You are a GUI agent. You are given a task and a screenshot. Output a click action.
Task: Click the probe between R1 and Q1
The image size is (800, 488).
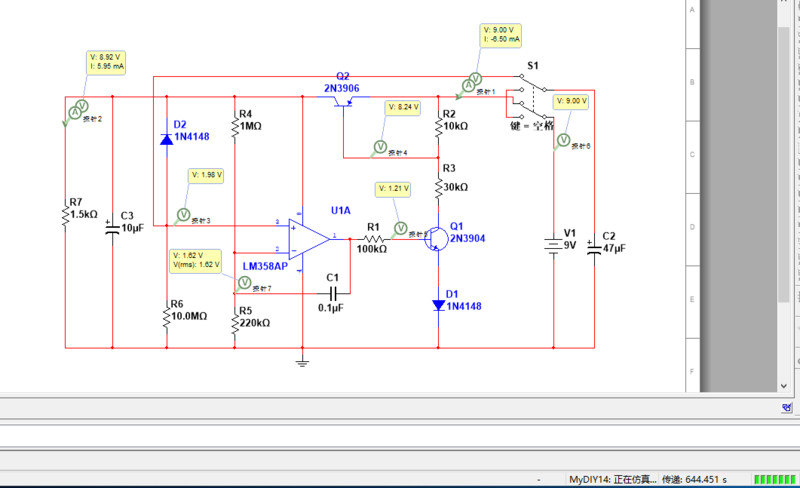(x=400, y=229)
